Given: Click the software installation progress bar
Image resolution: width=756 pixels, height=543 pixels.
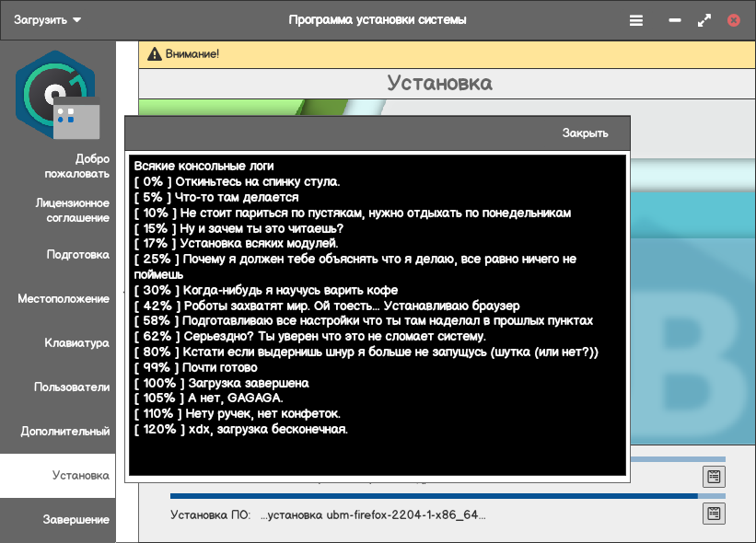Looking at the screenshot, I should coord(448,496).
